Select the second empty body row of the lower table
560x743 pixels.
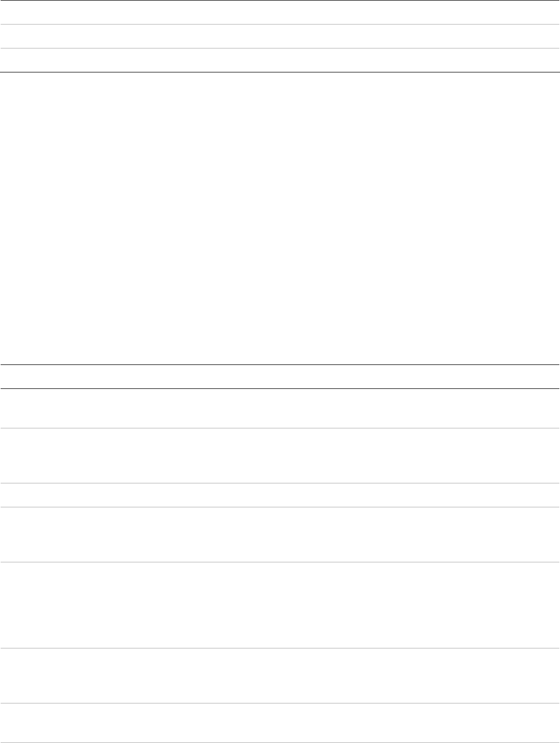[x=280, y=455]
